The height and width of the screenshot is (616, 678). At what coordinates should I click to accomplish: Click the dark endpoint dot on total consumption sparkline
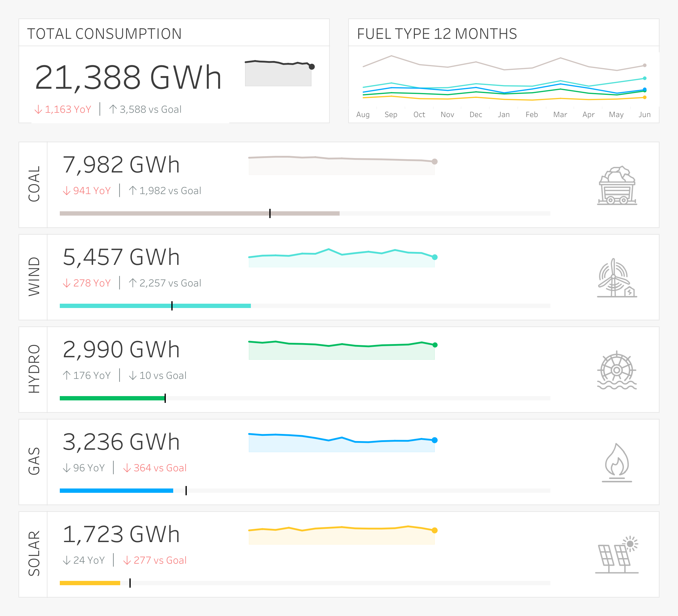pyautogui.click(x=312, y=67)
